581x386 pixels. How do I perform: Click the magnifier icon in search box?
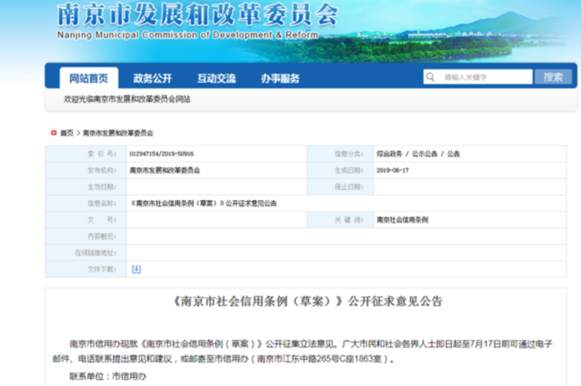430,77
